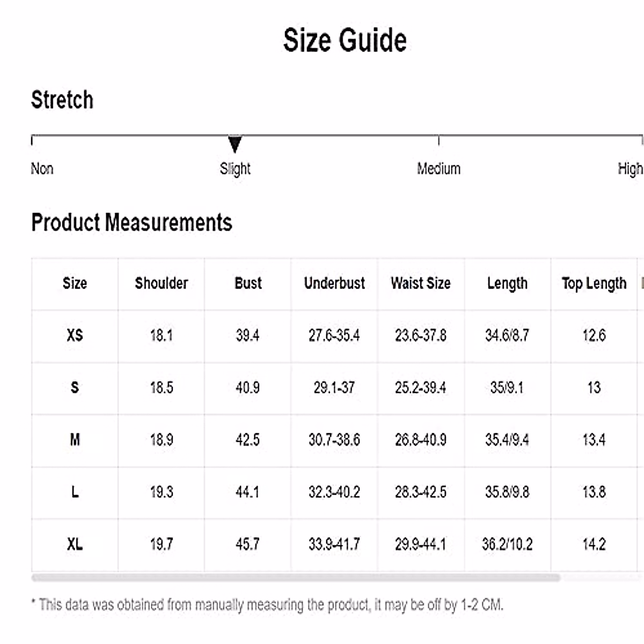Click the Medium stretch label
The image size is (644, 644).
(438, 169)
